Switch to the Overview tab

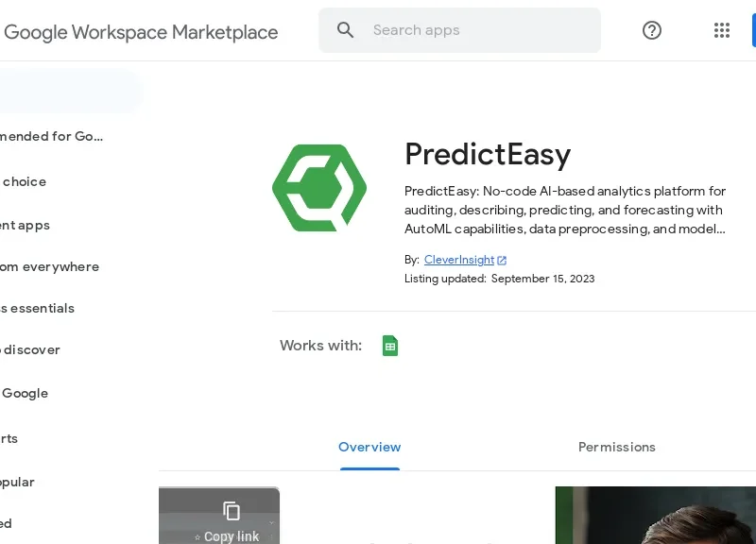coord(369,447)
